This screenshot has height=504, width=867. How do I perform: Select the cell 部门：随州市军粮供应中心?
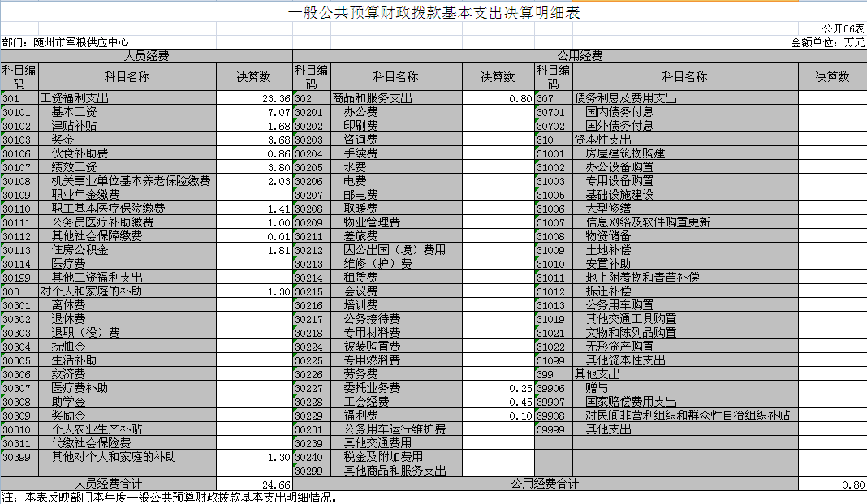(65, 42)
